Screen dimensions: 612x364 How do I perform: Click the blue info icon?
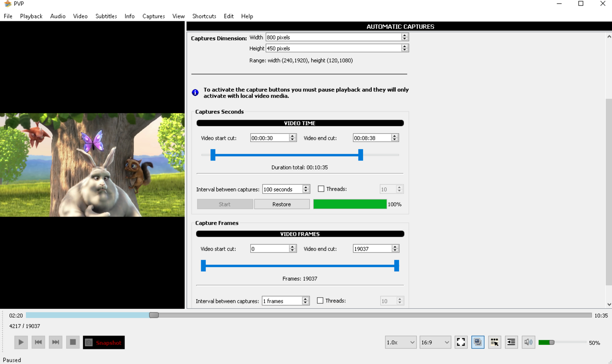tap(195, 92)
